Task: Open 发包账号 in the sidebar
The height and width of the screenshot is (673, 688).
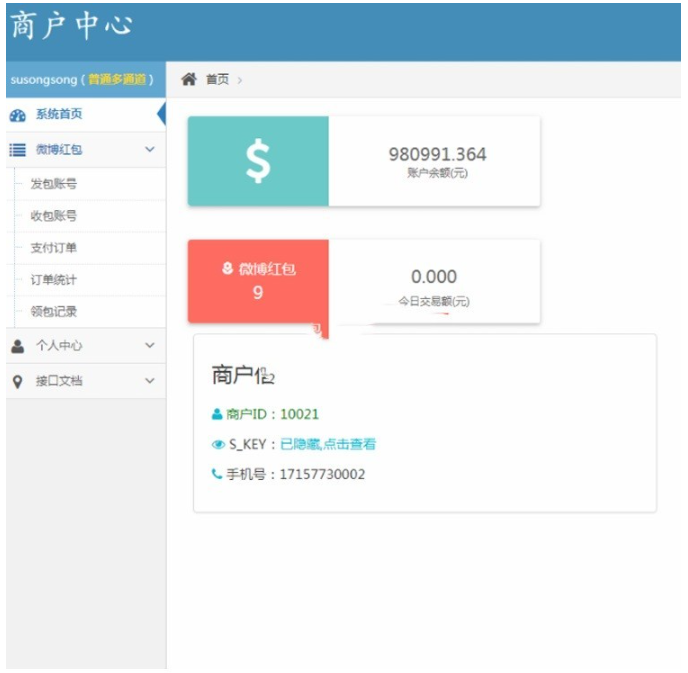Action: click(54, 184)
